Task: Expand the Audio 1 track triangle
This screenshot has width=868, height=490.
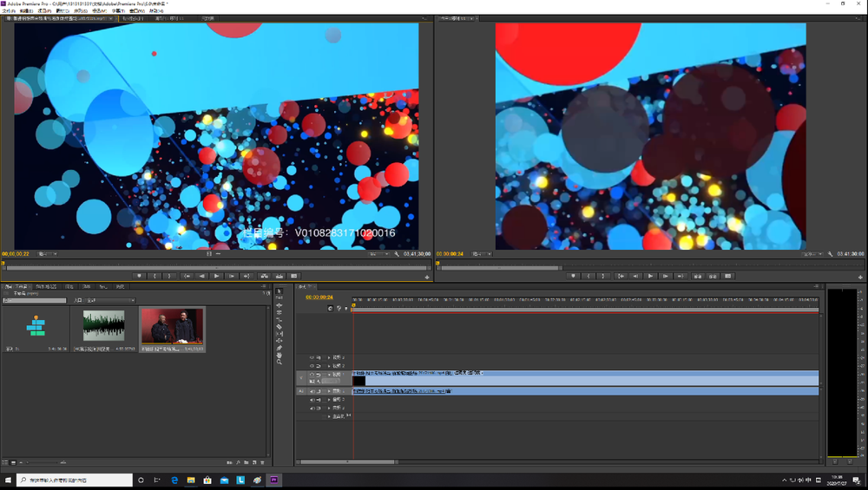Action: tap(329, 391)
